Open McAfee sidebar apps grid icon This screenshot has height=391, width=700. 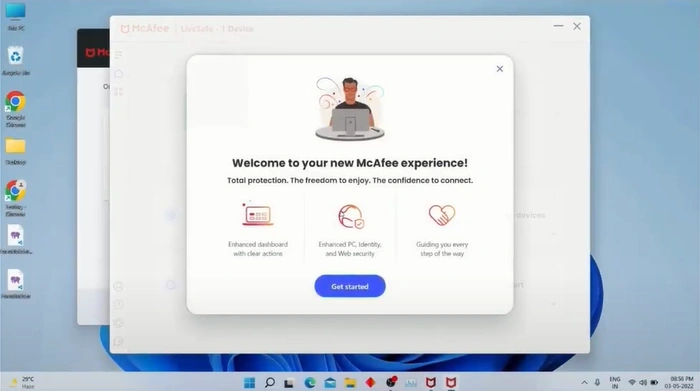point(118,92)
